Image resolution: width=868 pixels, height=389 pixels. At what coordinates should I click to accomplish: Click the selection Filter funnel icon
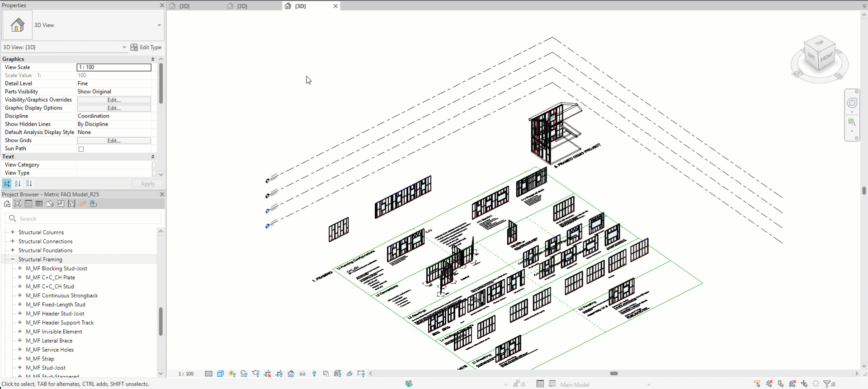[x=827, y=384]
